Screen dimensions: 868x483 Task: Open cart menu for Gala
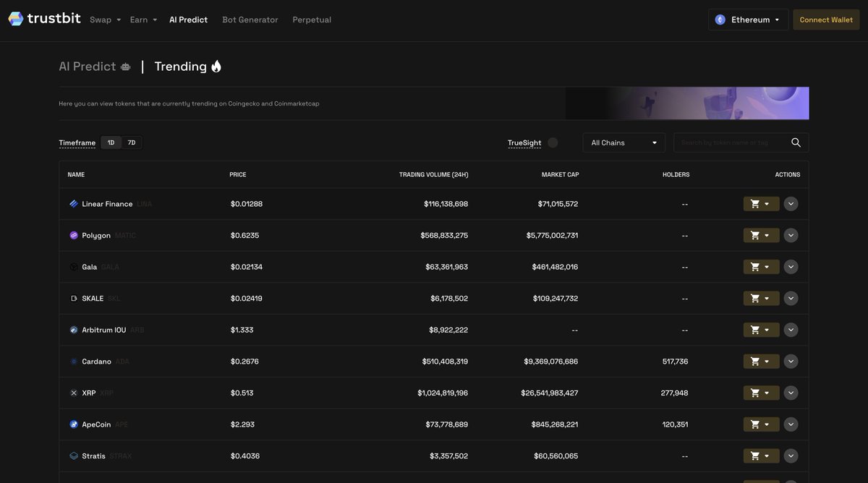(761, 267)
